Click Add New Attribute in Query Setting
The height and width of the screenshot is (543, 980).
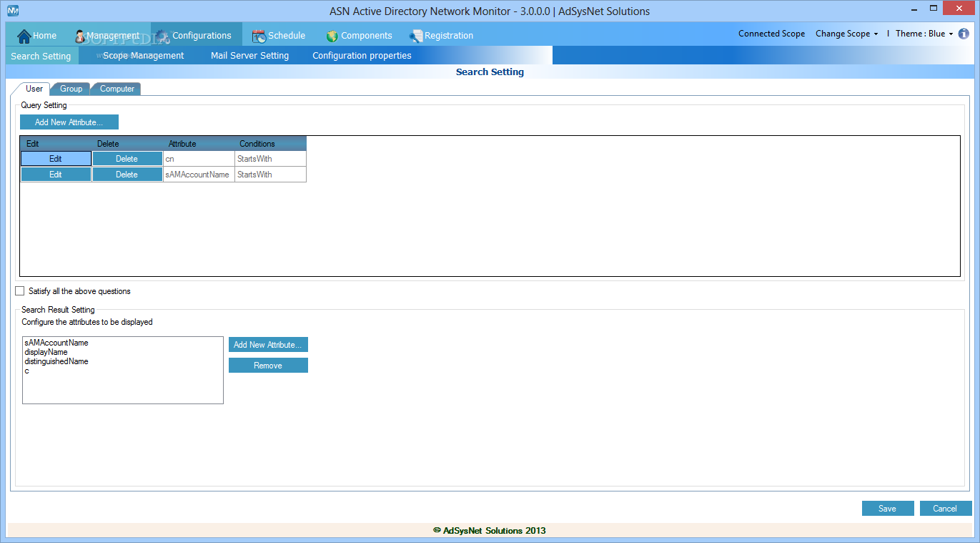[x=69, y=122]
